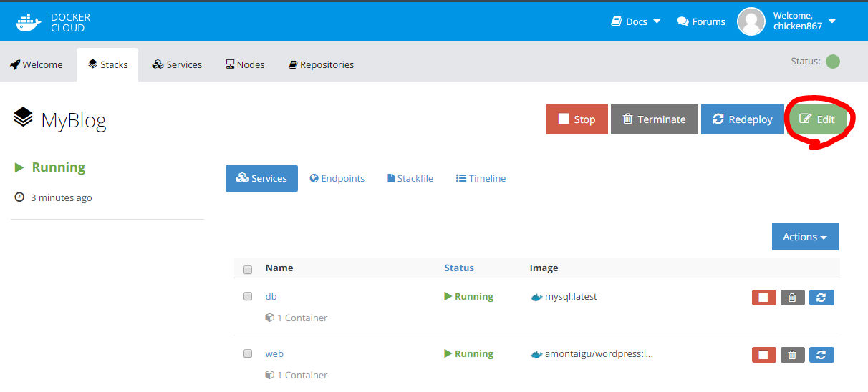Screen dimensions: 868x392
Task: Stop the db service via red icon
Action: tap(763, 298)
